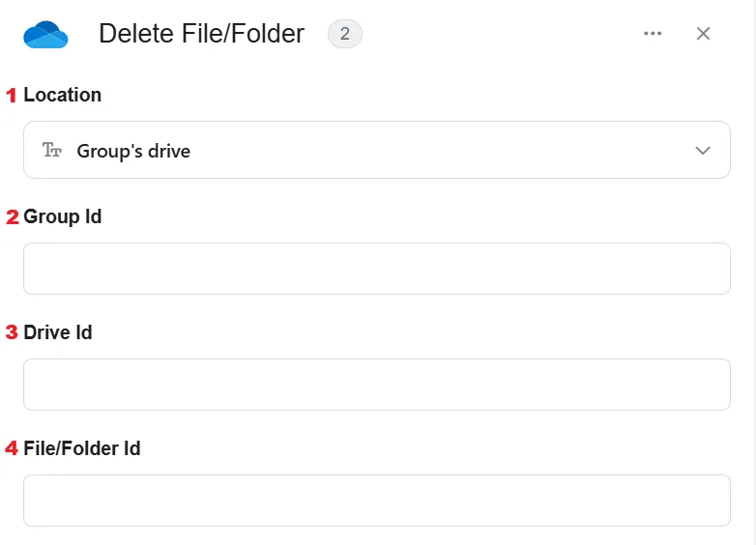The height and width of the screenshot is (545, 756).
Task: Click the Delete File/Folder title
Action: point(201,34)
